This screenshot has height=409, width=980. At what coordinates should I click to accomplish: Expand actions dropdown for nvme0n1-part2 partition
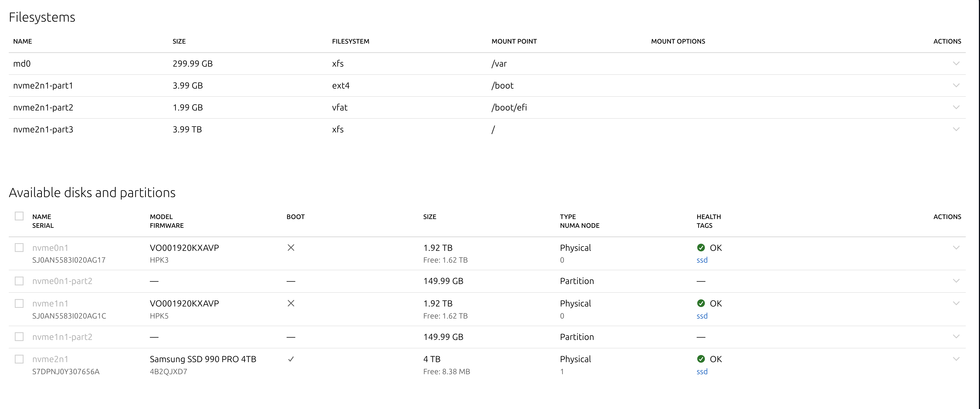(956, 281)
